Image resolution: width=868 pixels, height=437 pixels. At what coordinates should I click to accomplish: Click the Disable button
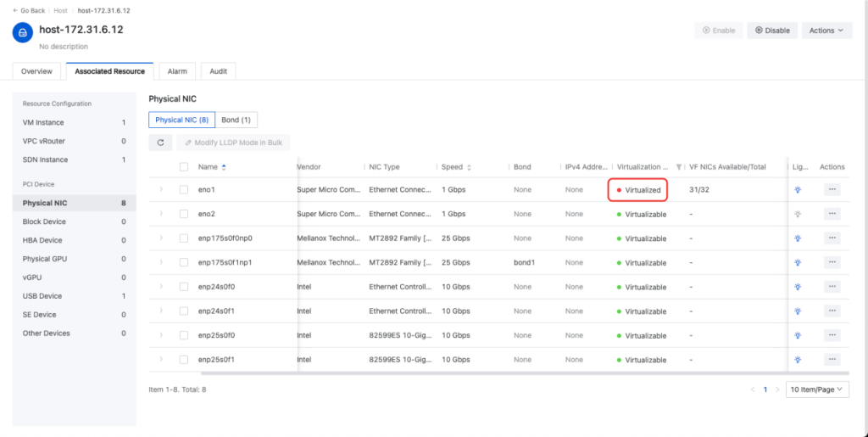pyautogui.click(x=771, y=31)
